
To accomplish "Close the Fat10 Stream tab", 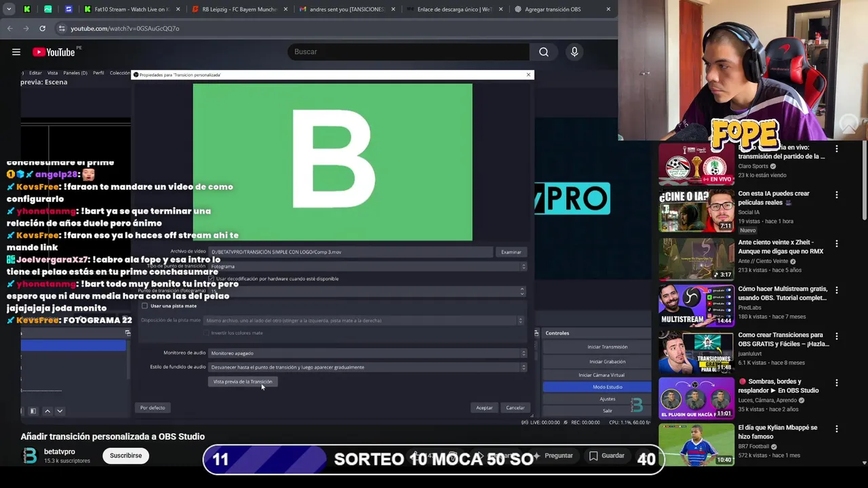I will (x=178, y=9).
